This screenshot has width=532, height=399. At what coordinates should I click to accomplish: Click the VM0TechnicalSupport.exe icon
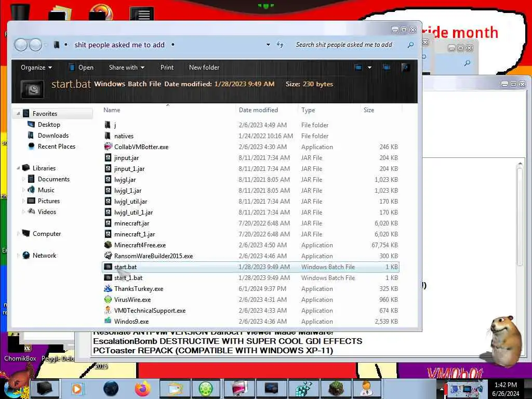(x=108, y=310)
